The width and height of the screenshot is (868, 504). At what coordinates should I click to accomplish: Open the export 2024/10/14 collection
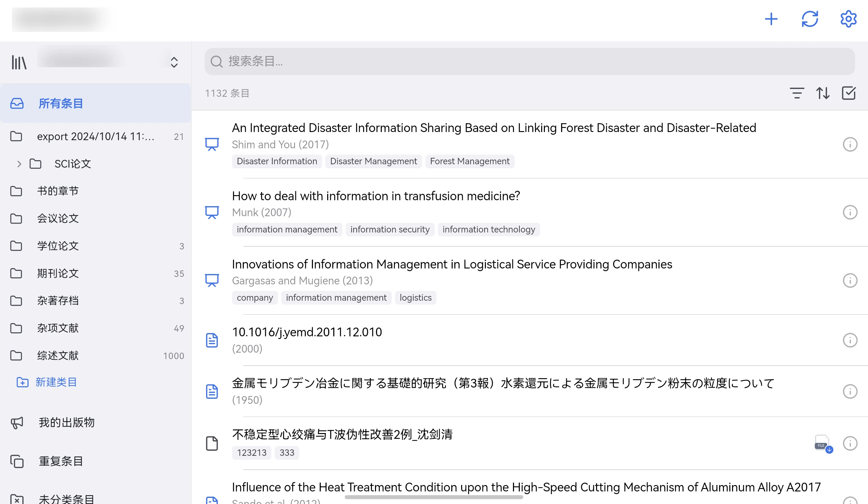[x=95, y=136]
